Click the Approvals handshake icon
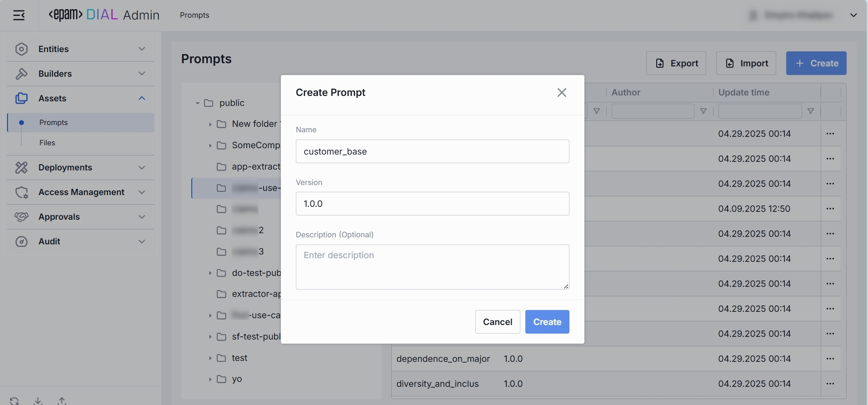Image resolution: width=868 pixels, height=405 pixels. point(21,217)
